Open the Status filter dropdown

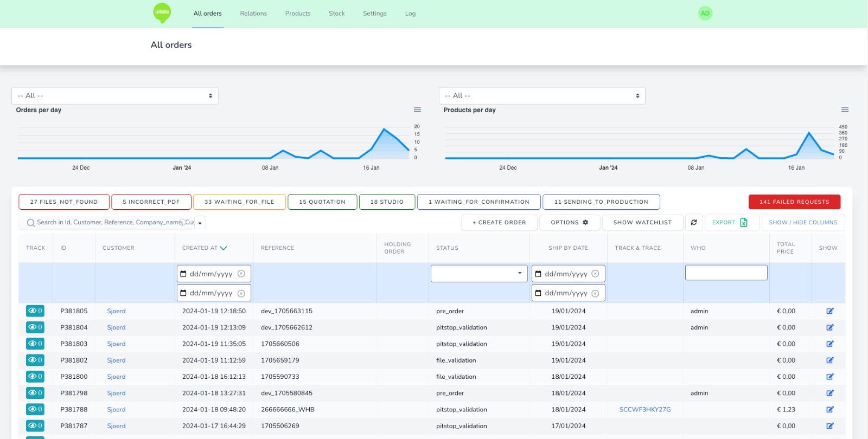click(479, 273)
